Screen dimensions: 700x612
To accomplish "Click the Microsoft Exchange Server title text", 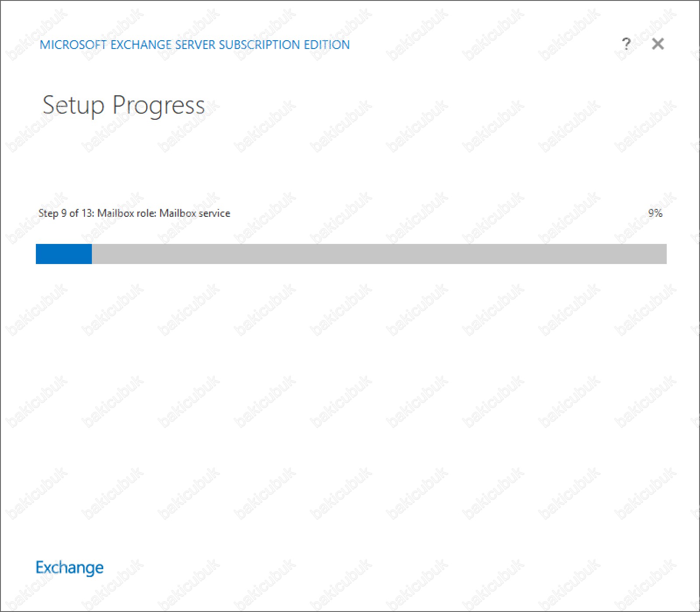I will click(x=195, y=45).
